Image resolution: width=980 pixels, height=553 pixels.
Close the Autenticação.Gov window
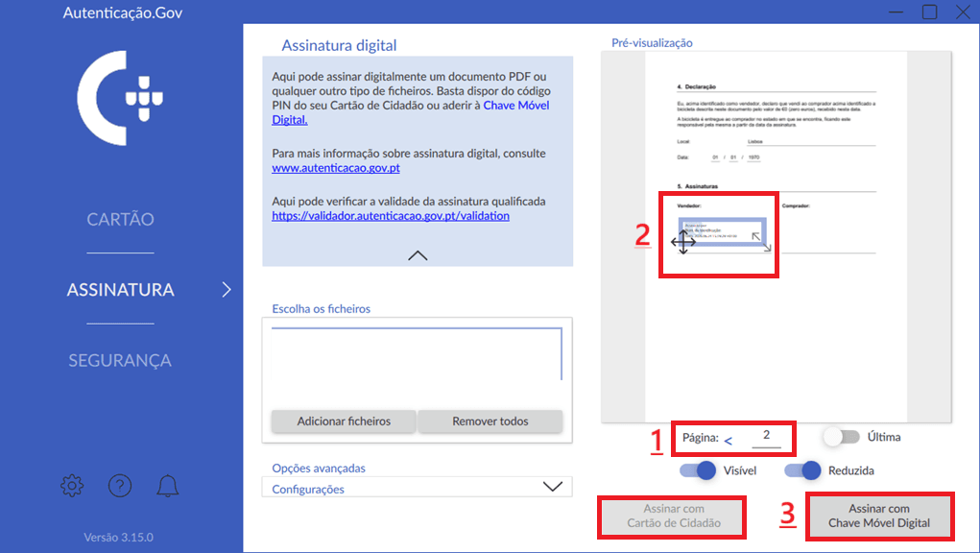point(963,12)
